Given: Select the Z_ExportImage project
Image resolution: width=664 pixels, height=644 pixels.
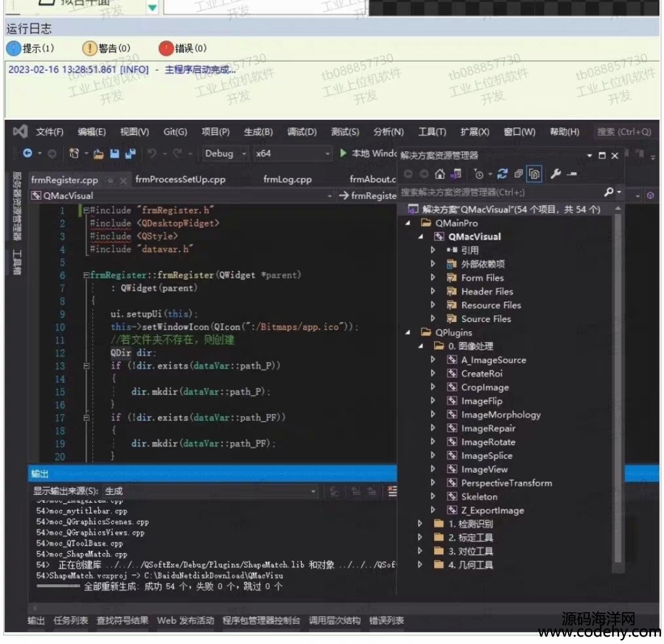Looking at the screenshot, I should [492, 511].
